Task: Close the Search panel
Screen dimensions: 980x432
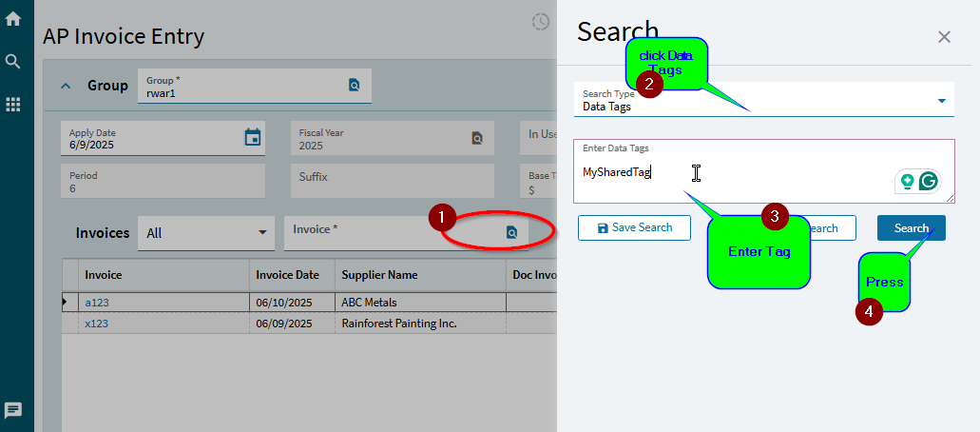Action: (x=944, y=37)
